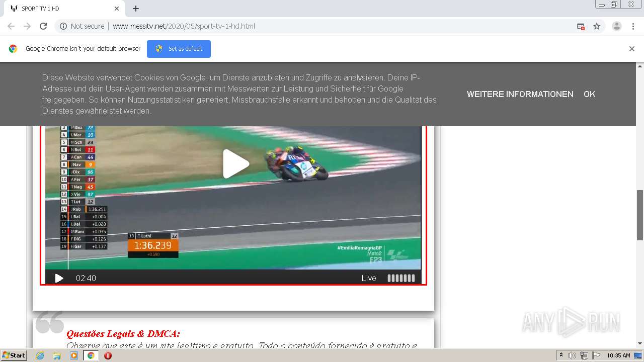Click the browser back arrow
The width and height of the screenshot is (644, 362).
(11, 26)
